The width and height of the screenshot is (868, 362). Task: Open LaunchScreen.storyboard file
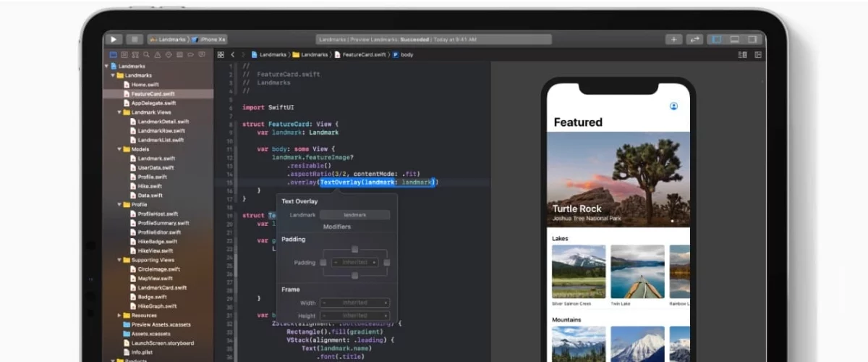point(158,342)
